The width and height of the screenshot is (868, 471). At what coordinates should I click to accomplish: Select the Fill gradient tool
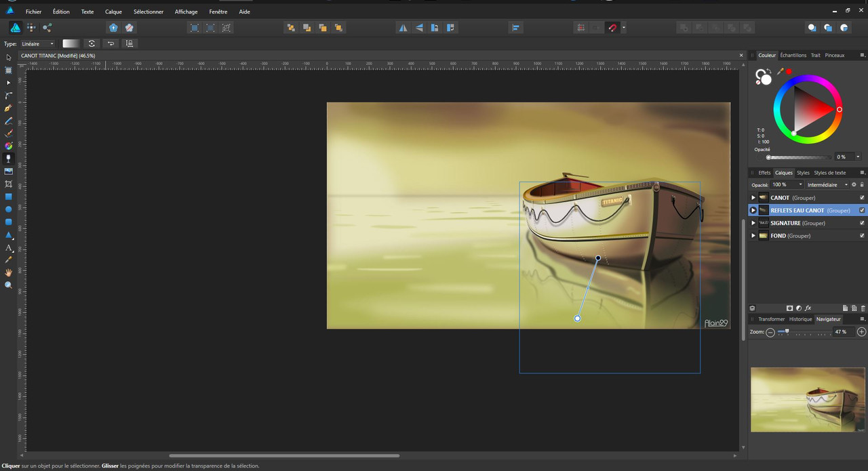8,146
